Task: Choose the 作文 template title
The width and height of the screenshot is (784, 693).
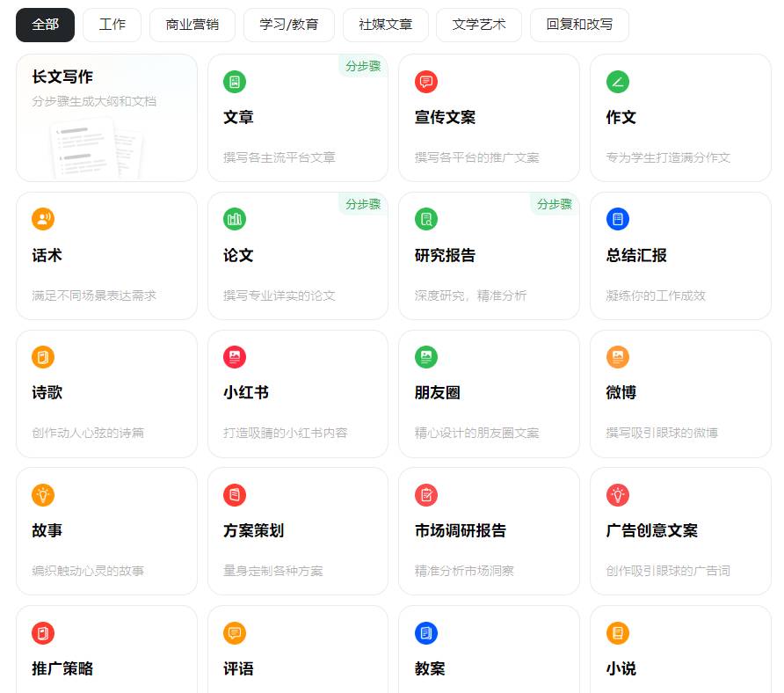Action: (621, 117)
